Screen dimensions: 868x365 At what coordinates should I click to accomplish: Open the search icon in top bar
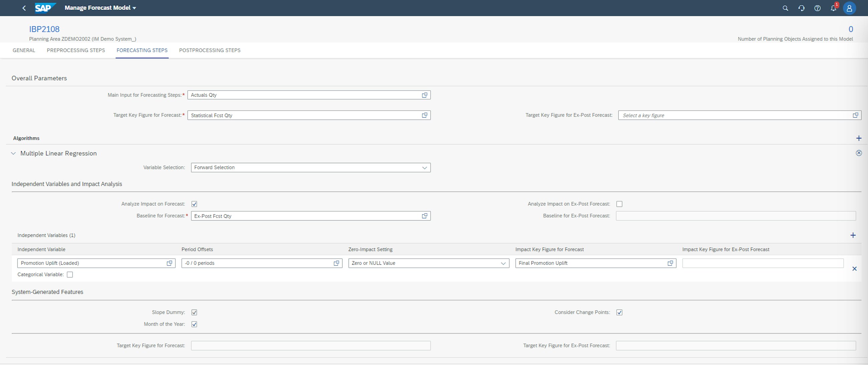pos(785,8)
